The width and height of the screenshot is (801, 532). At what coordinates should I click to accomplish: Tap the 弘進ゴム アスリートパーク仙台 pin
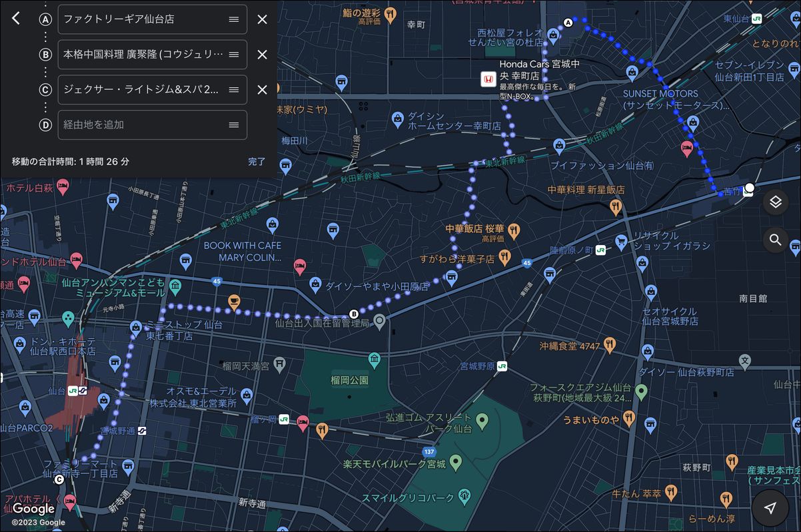(483, 421)
